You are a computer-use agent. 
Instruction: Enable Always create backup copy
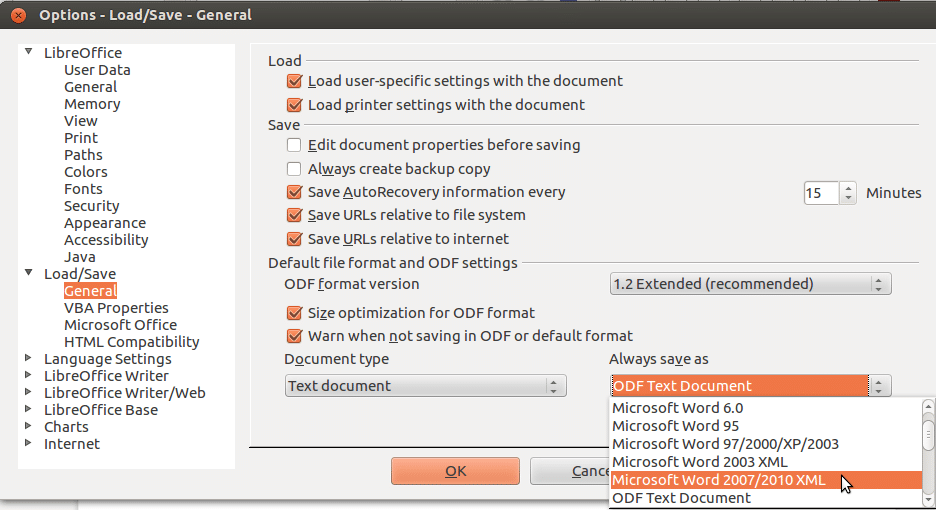[x=294, y=169]
